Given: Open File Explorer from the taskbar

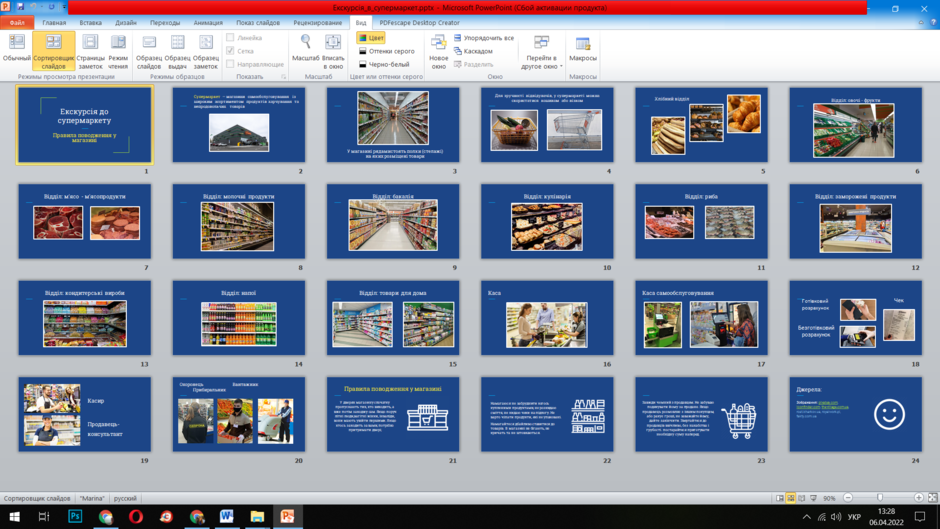Looking at the screenshot, I should click(257, 516).
